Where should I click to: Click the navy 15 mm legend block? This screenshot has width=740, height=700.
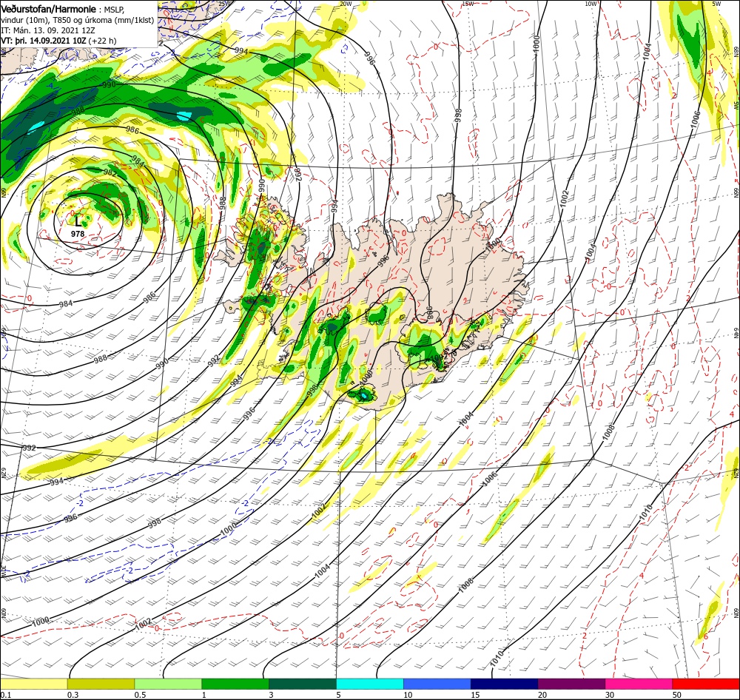coord(504,684)
